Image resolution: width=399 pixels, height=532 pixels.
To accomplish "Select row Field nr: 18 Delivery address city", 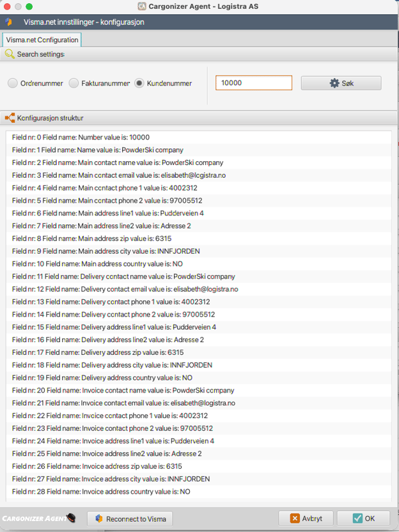I will (199, 365).
